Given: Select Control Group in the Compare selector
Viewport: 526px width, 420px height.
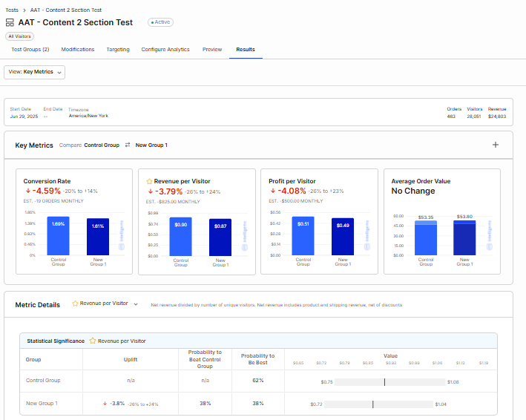Looking at the screenshot, I should click(x=102, y=145).
